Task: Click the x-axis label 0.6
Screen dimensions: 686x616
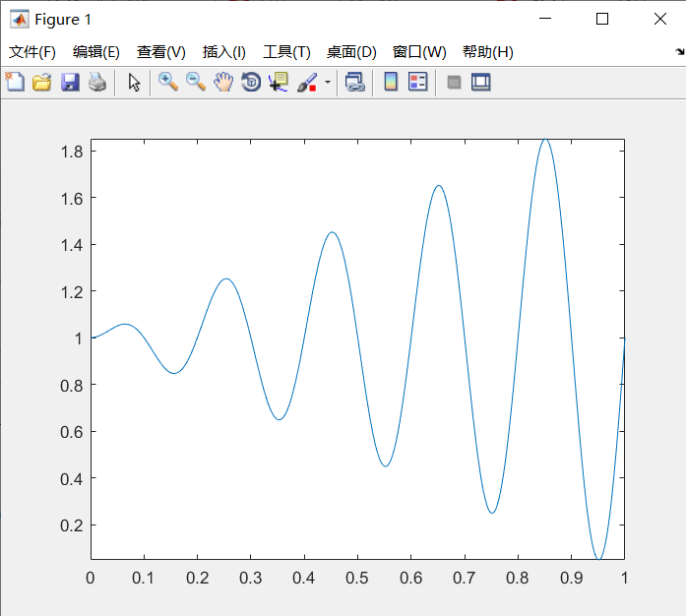Action: [410, 578]
